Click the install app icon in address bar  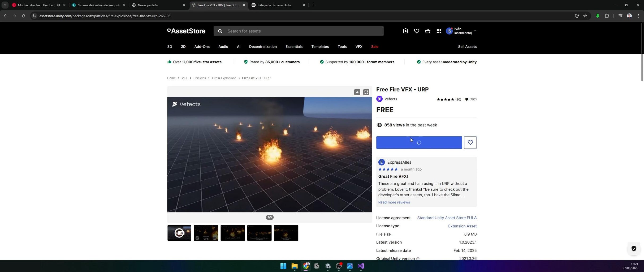(577, 16)
